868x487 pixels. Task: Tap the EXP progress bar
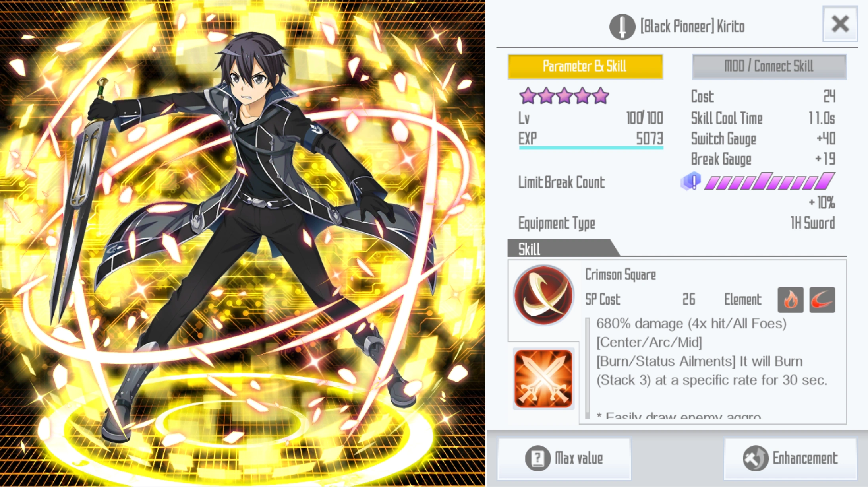[x=591, y=148]
